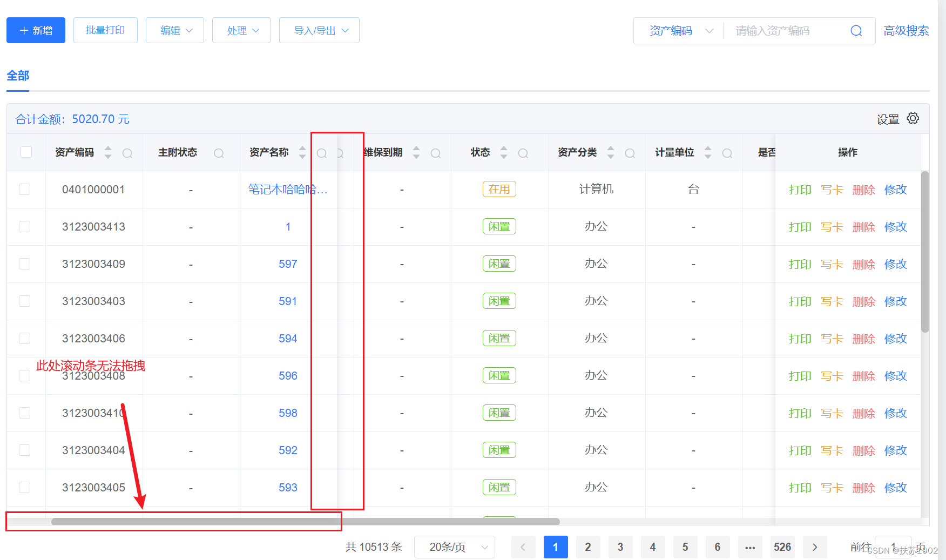Go to page 4

pyautogui.click(x=653, y=547)
